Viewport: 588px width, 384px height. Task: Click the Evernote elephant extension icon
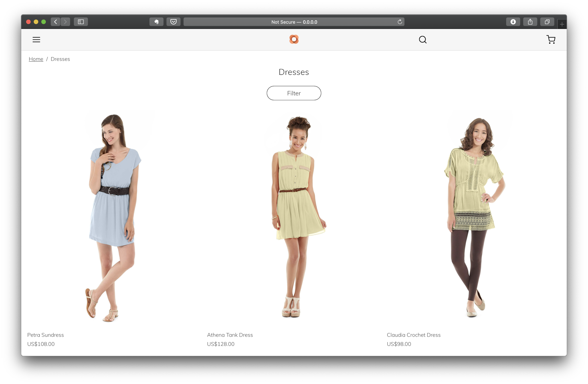(x=156, y=22)
